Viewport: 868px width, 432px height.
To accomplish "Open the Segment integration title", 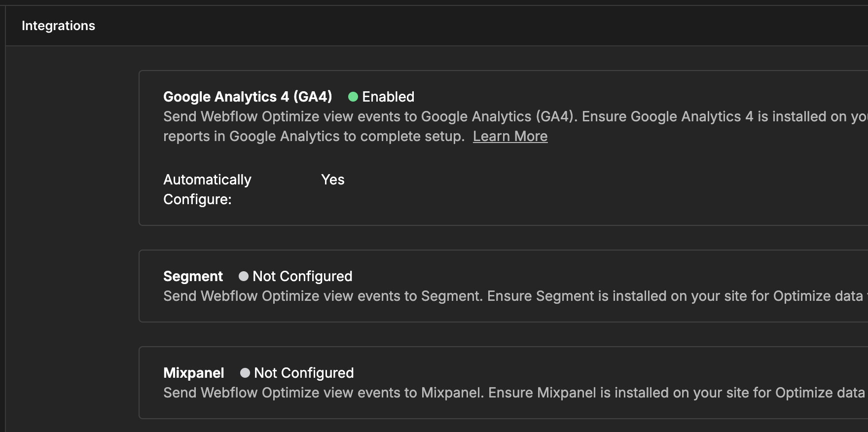I will click(x=193, y=276).
